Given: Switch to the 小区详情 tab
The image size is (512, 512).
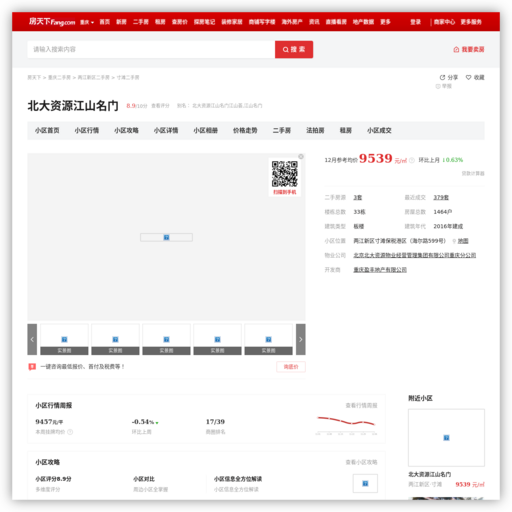Looking at the screenshot, I should [x=166, y=130].
